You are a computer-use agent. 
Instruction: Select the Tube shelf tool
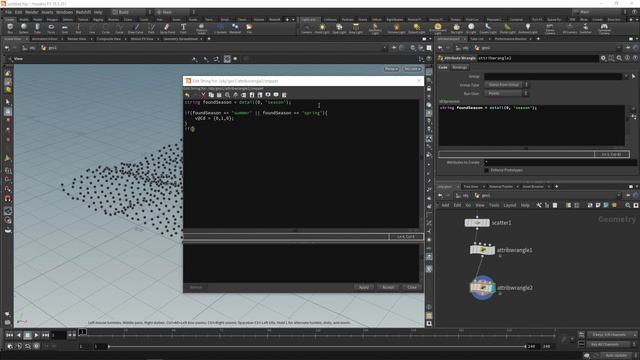pos(37,28)
